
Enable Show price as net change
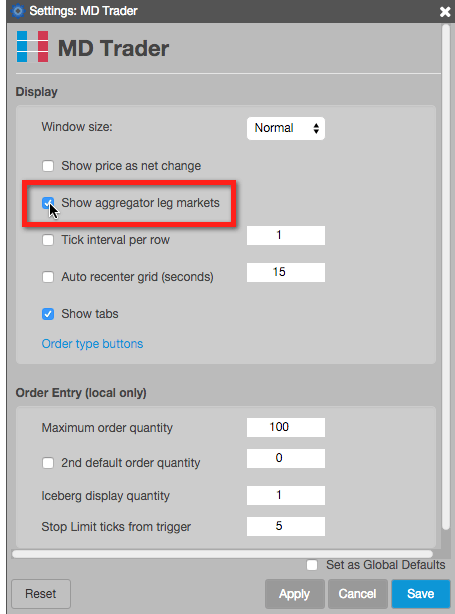48,166
